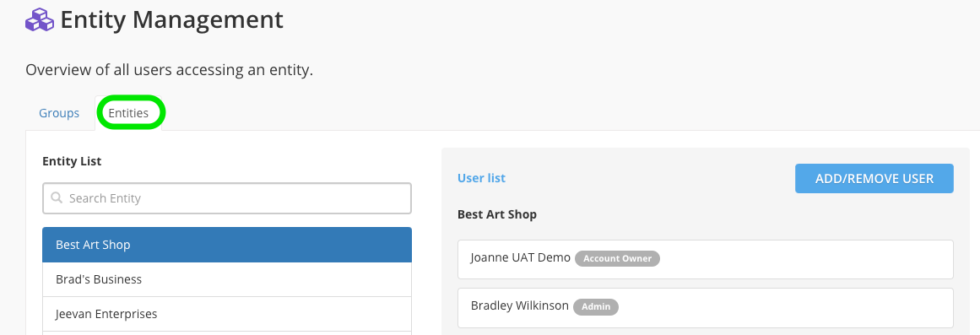This screenshot has width=980, height=335.
Task: Click the overview description text
Action: pos(170,69)
